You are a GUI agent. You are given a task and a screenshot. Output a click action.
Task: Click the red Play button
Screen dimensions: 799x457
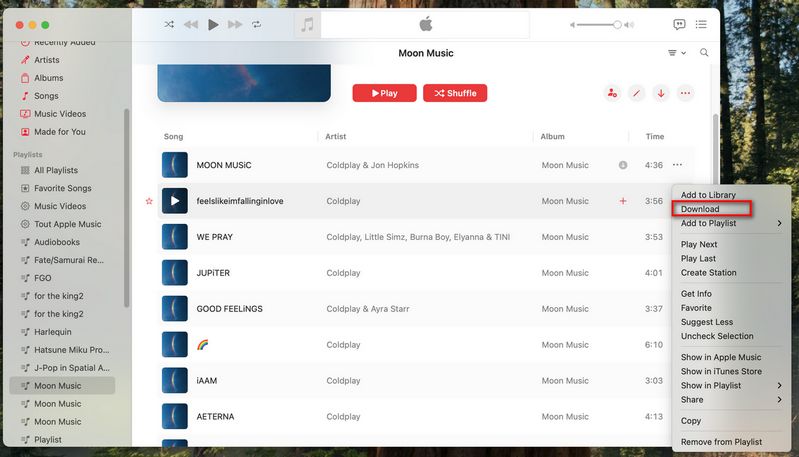pos(384,93)
